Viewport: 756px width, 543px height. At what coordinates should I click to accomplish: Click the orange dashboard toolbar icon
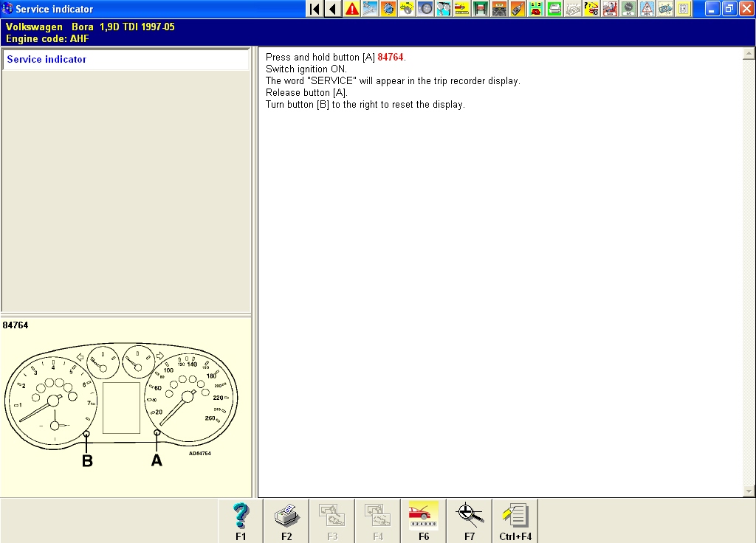point(499,9)
